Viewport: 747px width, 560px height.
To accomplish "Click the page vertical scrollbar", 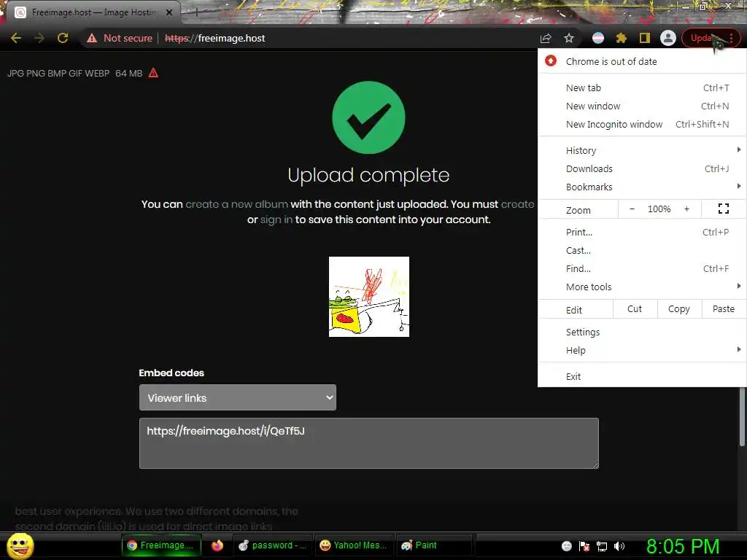I will [x=742, y=418].
